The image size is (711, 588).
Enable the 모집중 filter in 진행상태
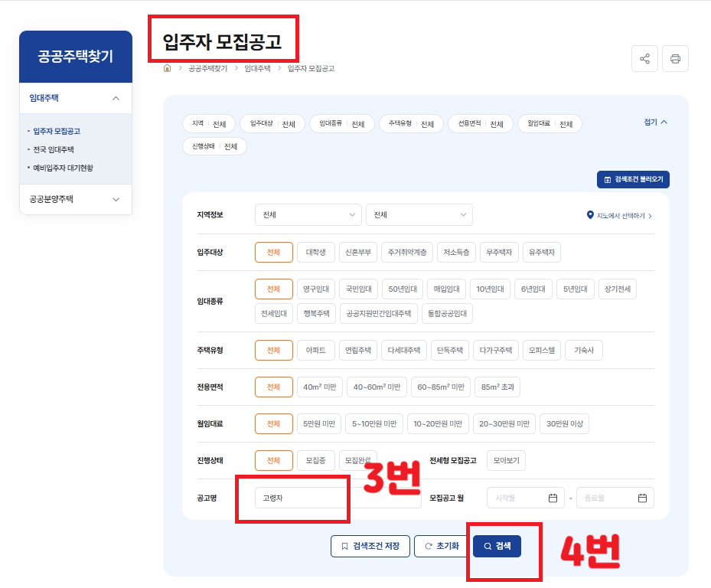pyautogui.click(x=315, y=460)
